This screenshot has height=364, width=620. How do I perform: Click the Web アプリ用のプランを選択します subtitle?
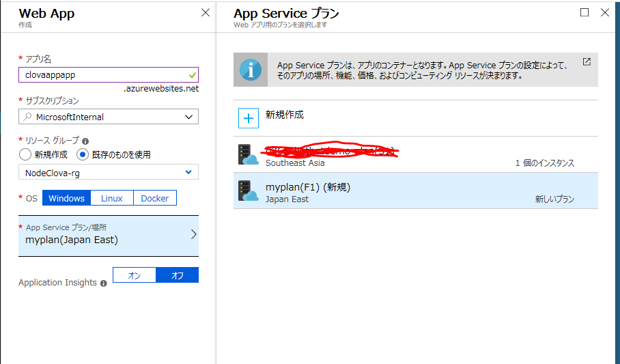[x=281, y=25]
